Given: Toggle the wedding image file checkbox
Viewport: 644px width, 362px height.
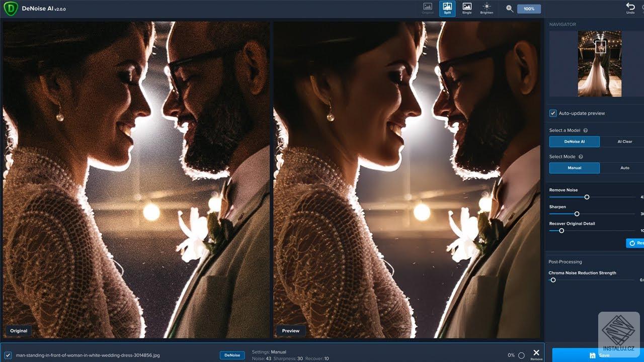Looking at the screenshot, I should [8, 355].
